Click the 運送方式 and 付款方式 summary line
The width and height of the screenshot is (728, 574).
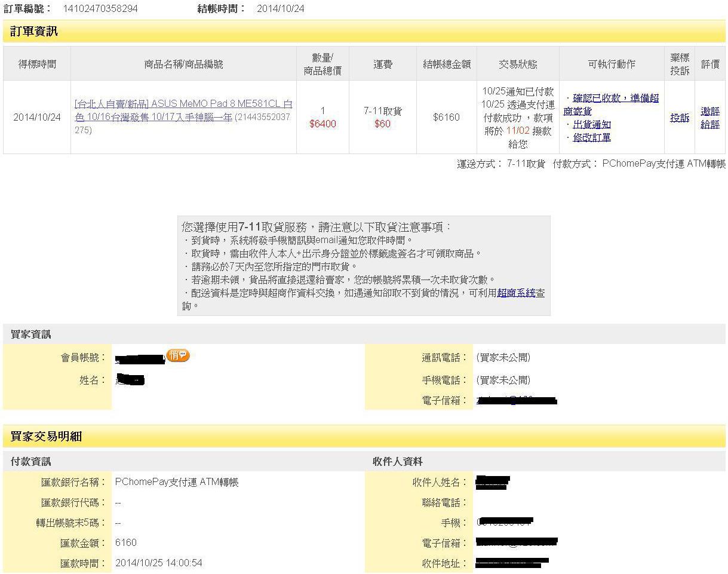coord(591,164)
